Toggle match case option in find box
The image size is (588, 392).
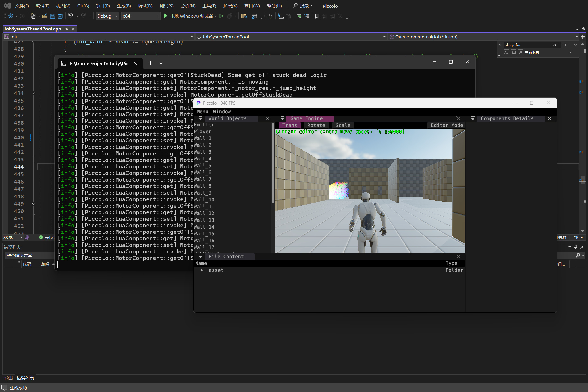click(506, 52)
